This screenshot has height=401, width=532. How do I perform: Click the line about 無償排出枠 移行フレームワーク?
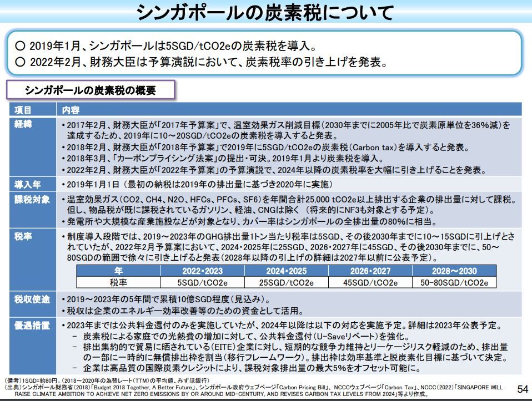tap(295, 358)
